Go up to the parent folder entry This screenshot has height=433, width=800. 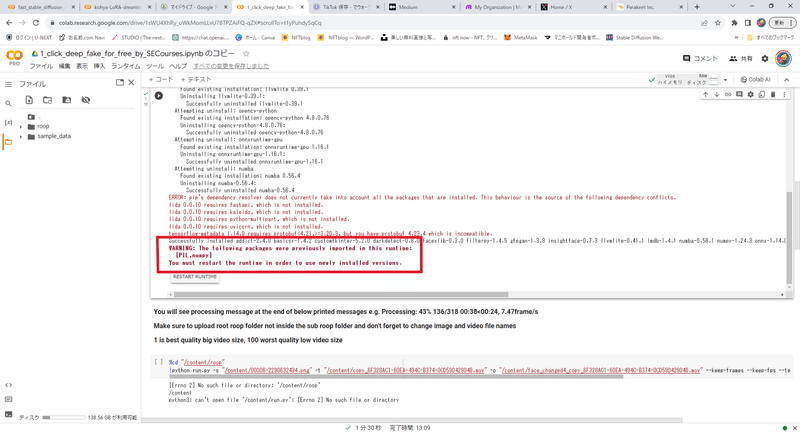pos(34,117)
